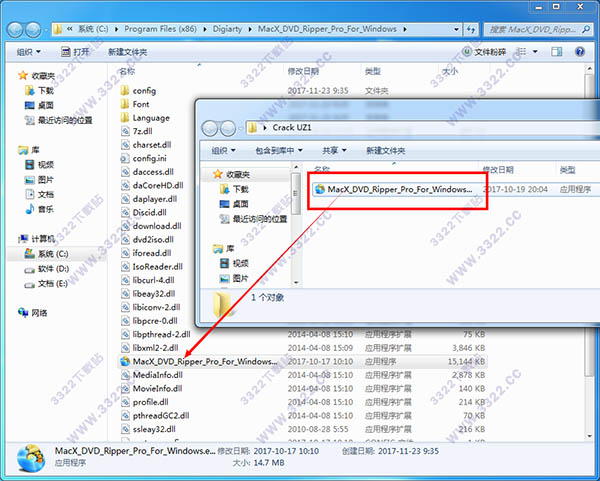The image size is (600, 481).
Task: Open the 音乐 library in the main sidebar
Action: pos(39,209)
